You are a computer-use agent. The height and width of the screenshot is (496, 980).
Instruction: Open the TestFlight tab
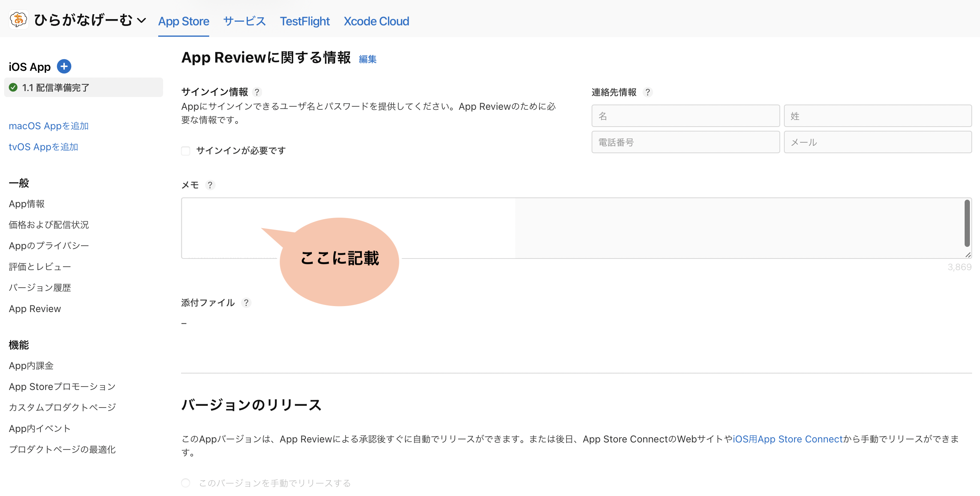(305, 21)
